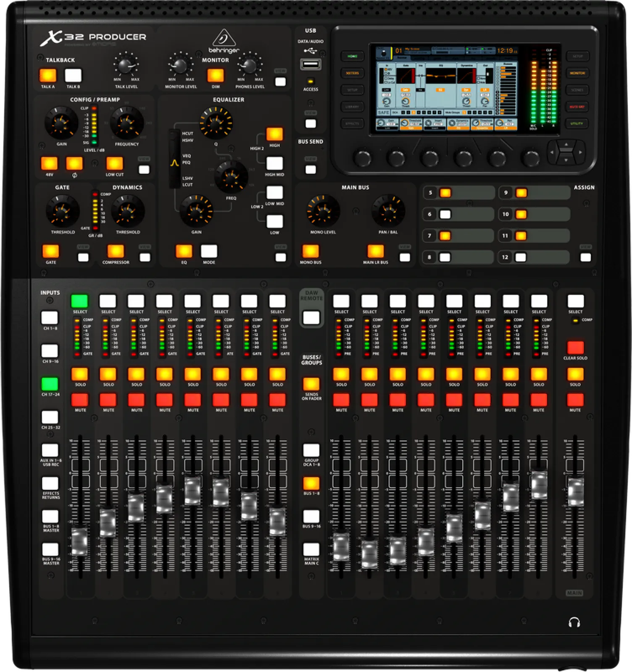Select the CH 25-32 input layer
This screenshot has width=632, height=672.
[x=50, y=417]
